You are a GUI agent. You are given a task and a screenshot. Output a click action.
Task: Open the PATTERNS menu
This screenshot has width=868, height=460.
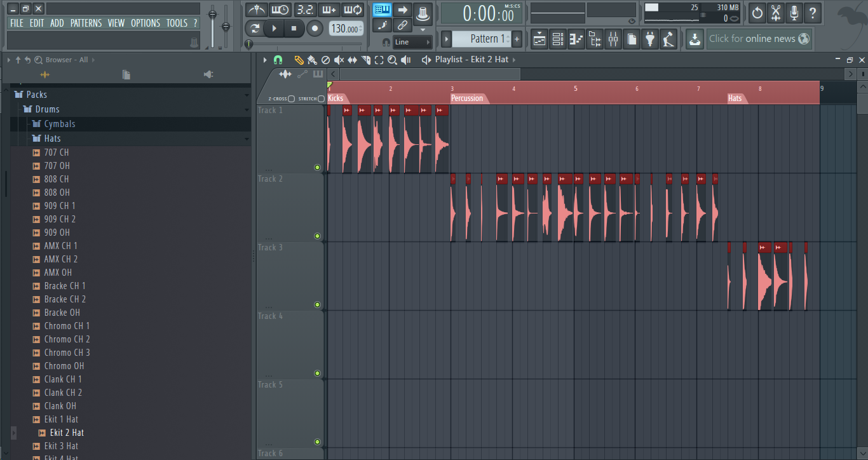click(86, 23)
